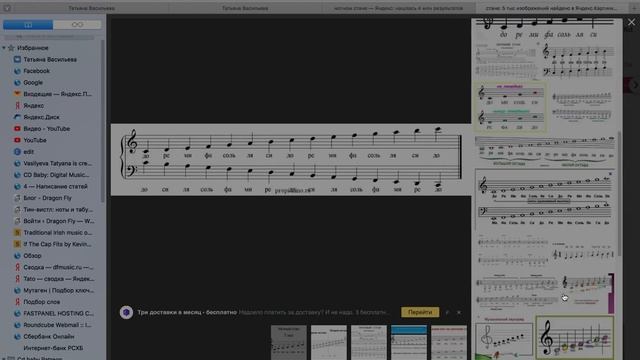Open the Google bookmark globe icon
Viewport: 640px width, 360px height.
(x=17, y=82)
